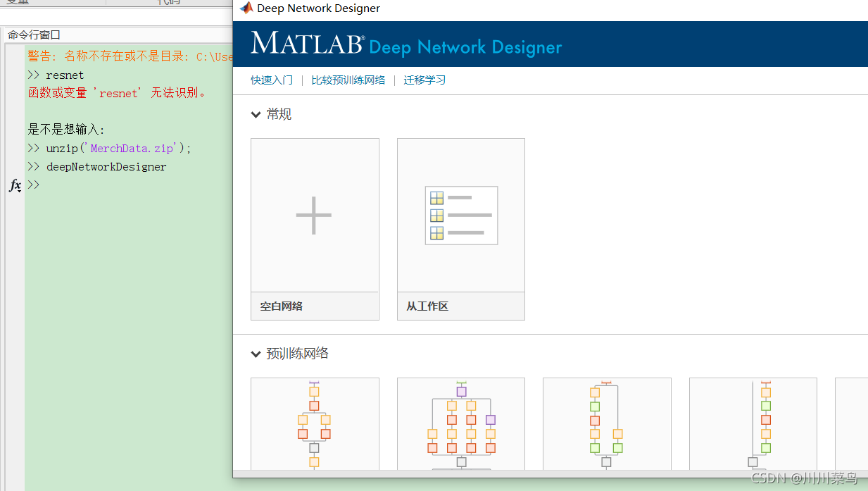
Task: Select the third pretrained network thumbnail
Action: 607,423
